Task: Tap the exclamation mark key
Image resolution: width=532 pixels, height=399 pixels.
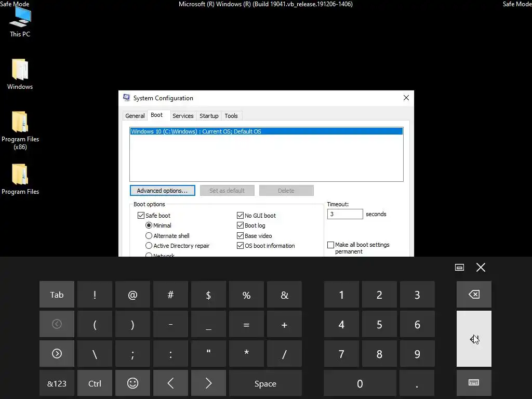Action: click(95, 295)
